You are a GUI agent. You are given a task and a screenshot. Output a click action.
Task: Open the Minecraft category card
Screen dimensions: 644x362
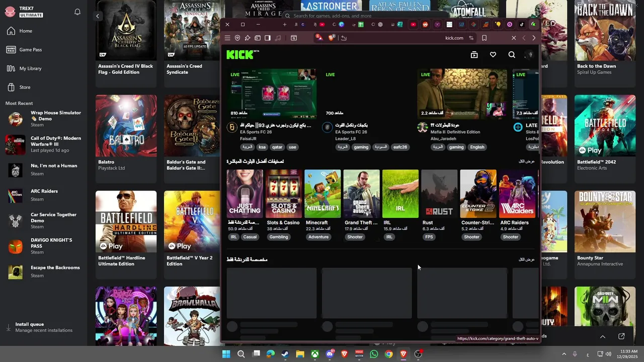tap(323, 194)
